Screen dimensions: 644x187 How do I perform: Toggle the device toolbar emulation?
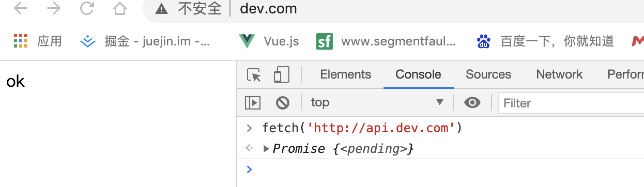(x=281, y=75)
